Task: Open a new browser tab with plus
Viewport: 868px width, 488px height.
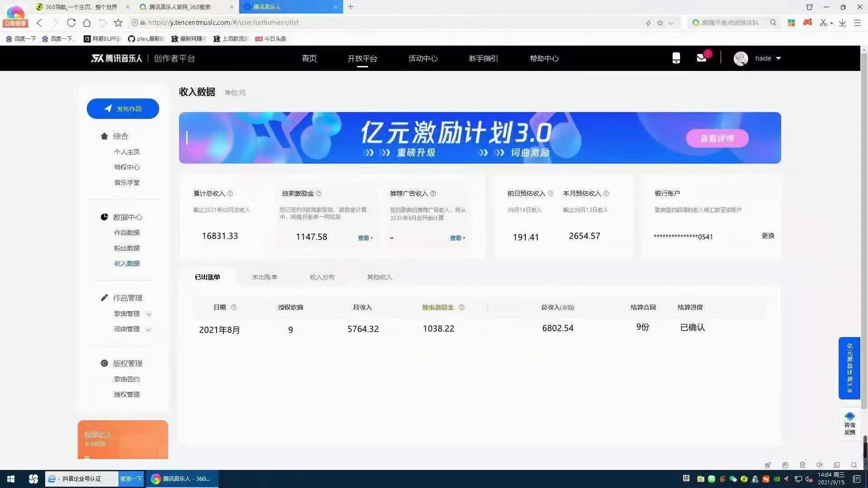Action: pyautogui.click(x=350, y=7)
